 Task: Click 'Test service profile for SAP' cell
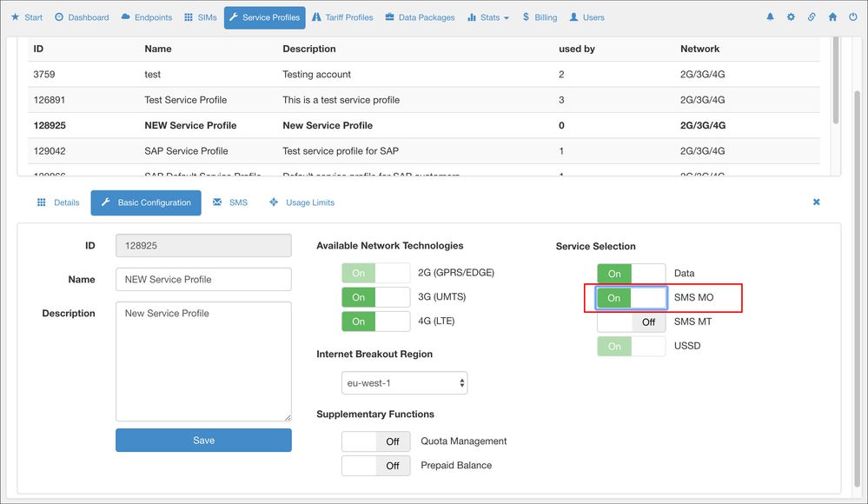(341, 150)
